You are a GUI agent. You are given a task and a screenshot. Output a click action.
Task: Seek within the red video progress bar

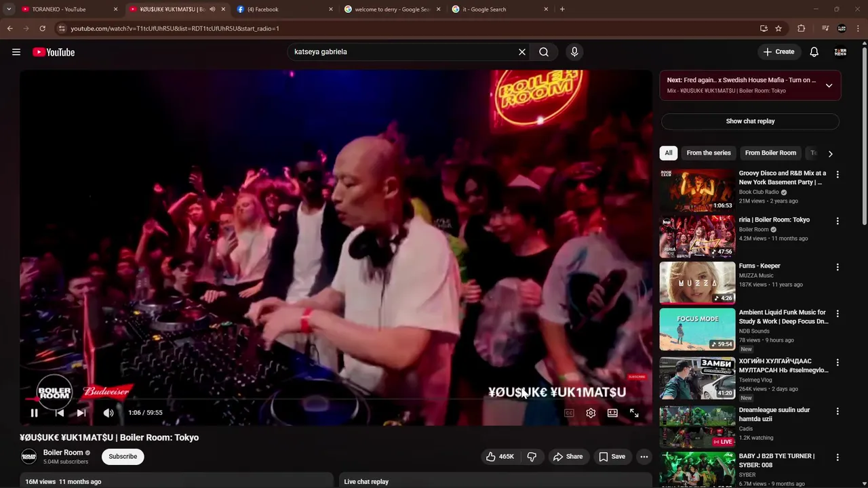coord(336,399)
